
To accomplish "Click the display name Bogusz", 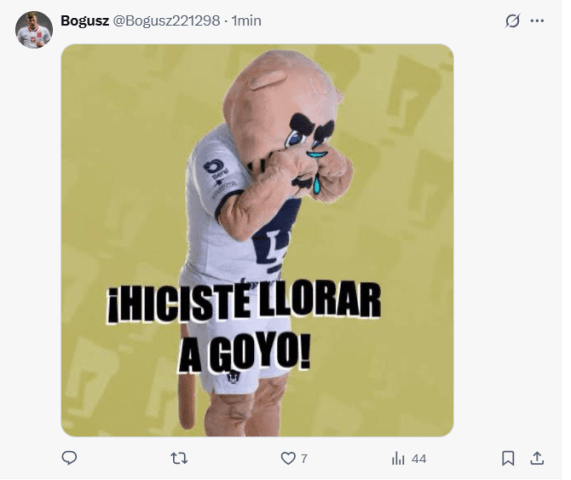I will pyautogui.click(x=84, y=21).
